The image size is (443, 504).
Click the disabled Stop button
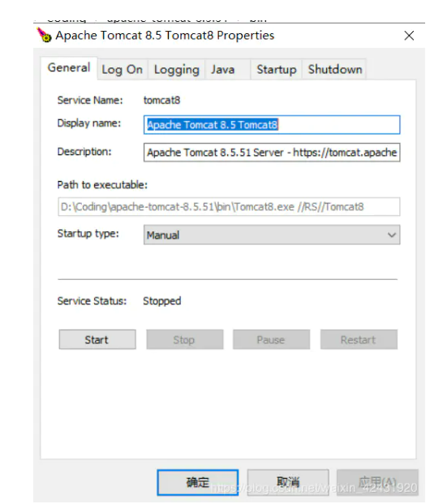click(x=185, y=339)
